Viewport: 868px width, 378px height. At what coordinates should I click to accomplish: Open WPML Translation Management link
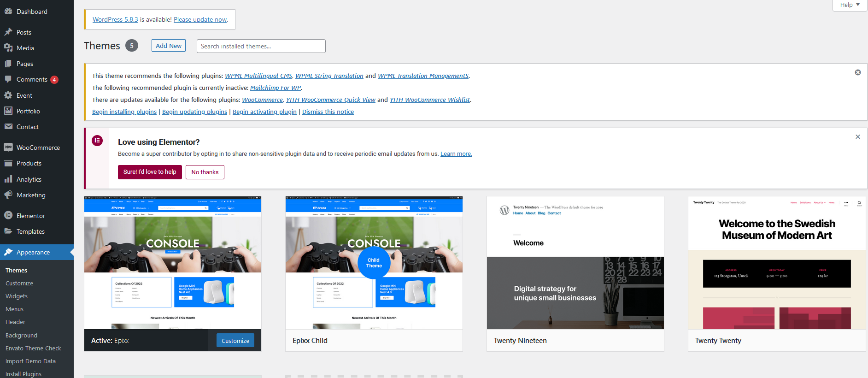pyautogui.click(x=423, y=76)
